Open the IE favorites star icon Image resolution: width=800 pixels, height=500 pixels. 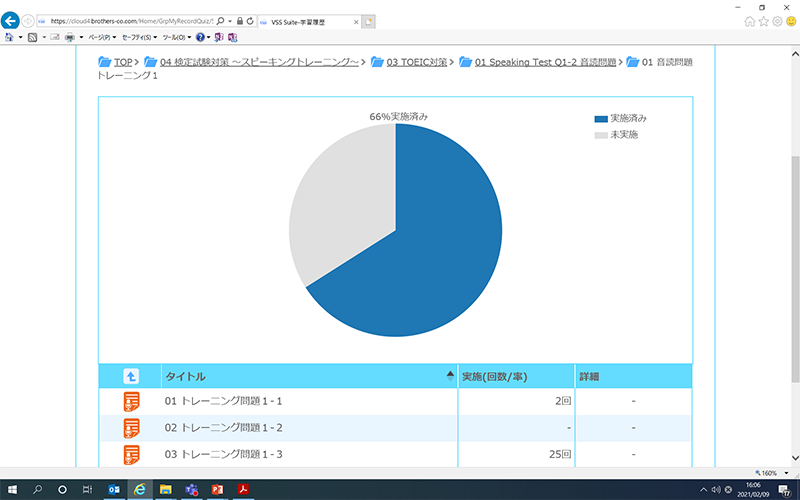click(764, 21)
